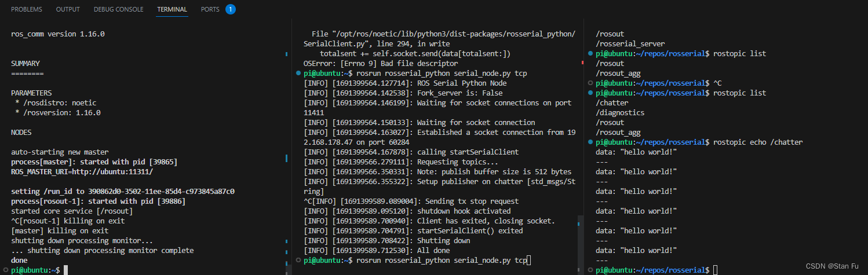Focus the right terminal's empty rosserial prompt
Viewport: 868px width, 275px height.
point(716,270)
